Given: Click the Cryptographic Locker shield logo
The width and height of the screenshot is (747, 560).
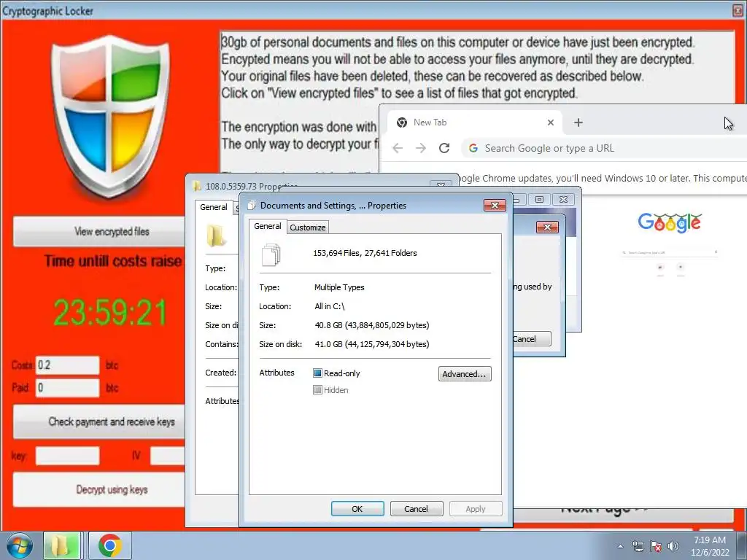Looking at the screenshot, I should tap(110, 117).
